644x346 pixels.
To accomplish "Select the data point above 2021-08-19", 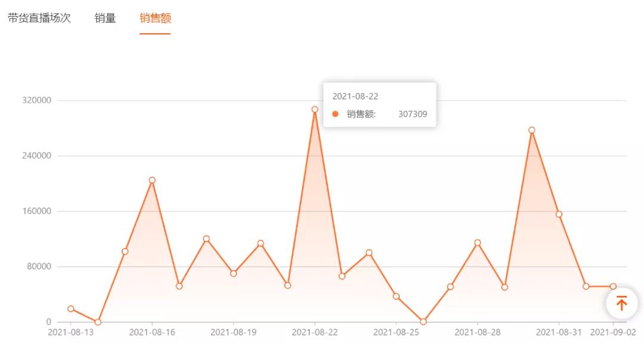I will click(233, 273).
